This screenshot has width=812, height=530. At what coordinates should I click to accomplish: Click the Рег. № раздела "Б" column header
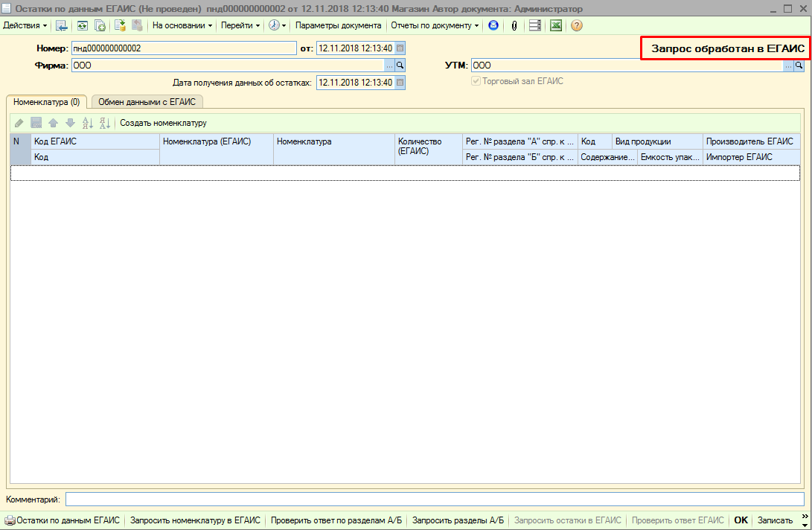click(520, 157)
